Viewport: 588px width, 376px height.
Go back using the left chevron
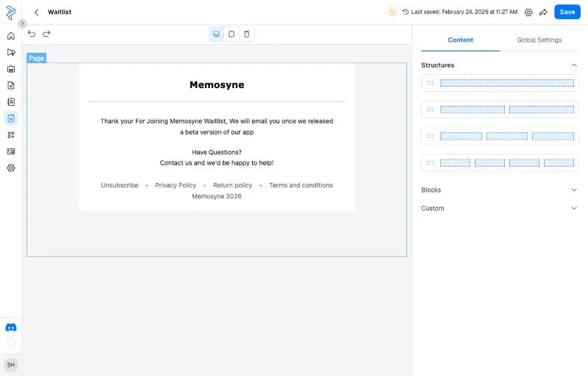tap(36, 12)
